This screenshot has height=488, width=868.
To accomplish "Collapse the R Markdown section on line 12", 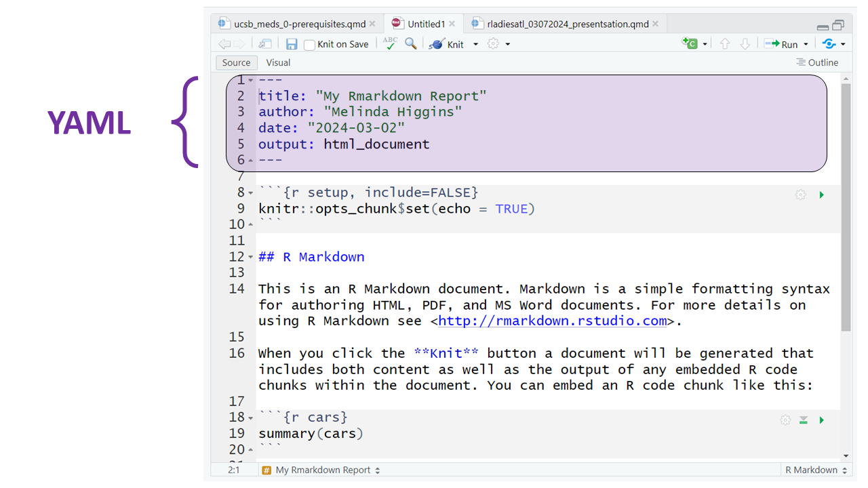I will (x=251, y=258).
